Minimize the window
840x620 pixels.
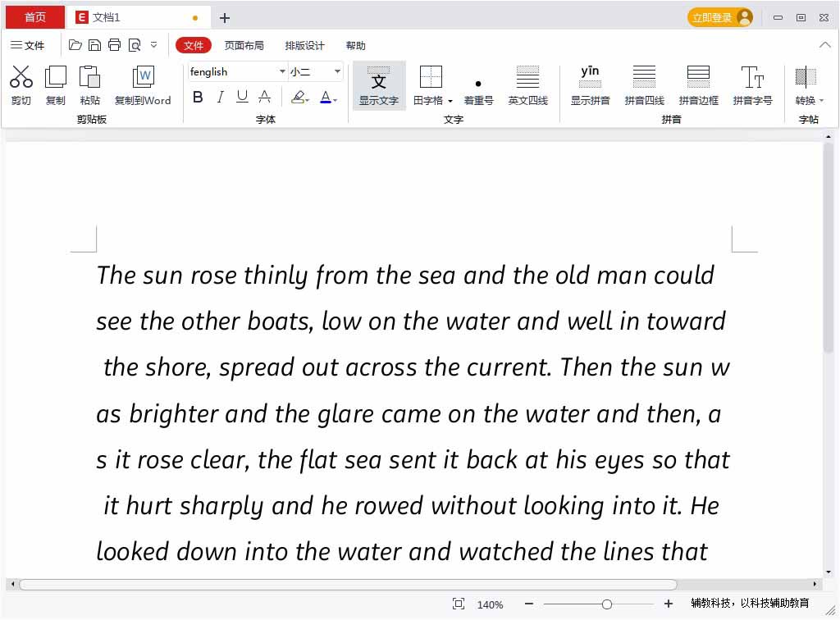[x=778, y=18]
